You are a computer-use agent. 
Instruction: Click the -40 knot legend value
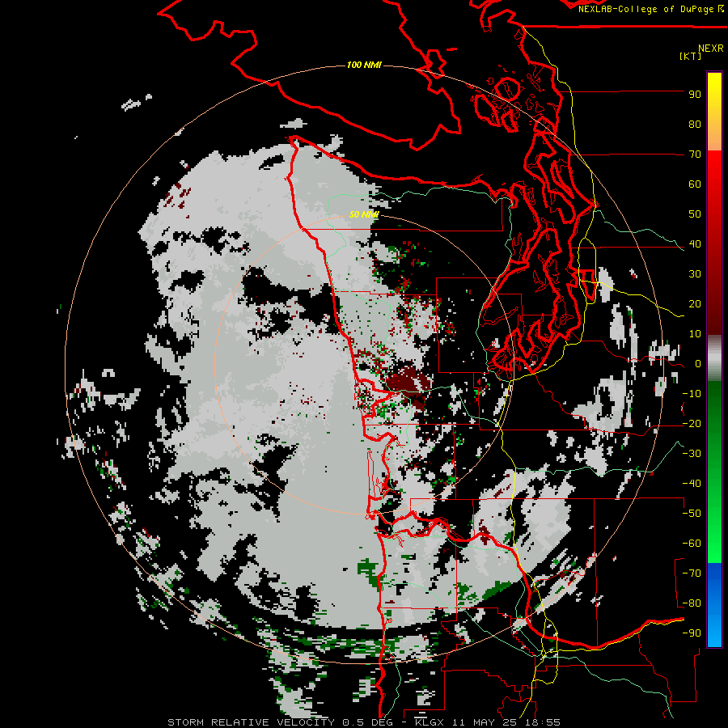point(692,484)
